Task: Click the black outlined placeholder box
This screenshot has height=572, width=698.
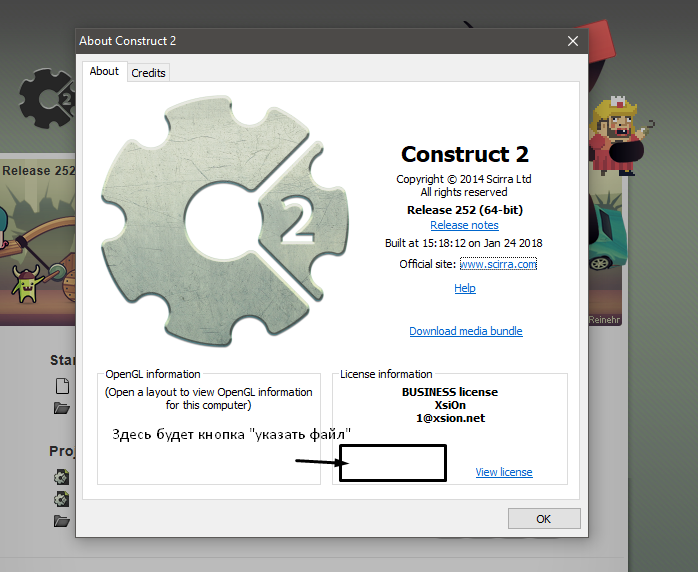Action: click(x=392, y=464)
